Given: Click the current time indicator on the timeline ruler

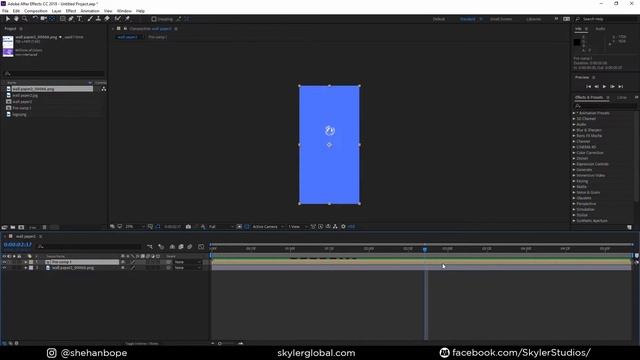Looking at the screenshot, I should (x=425, y=249).
